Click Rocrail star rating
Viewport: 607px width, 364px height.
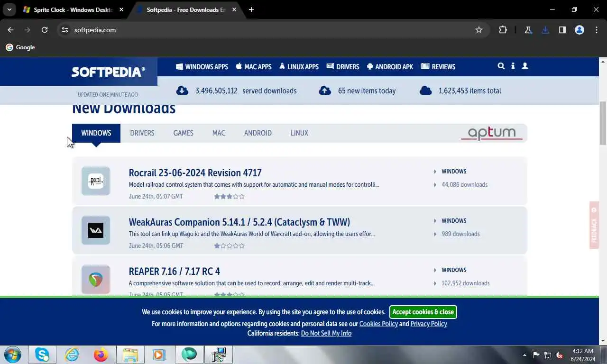(x=230, y=196)
